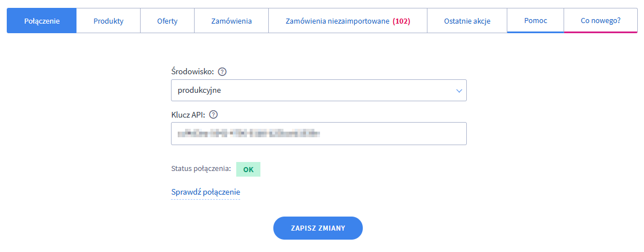
Task: Show the Ostatnie akcje tab
Action: point(467,21)
